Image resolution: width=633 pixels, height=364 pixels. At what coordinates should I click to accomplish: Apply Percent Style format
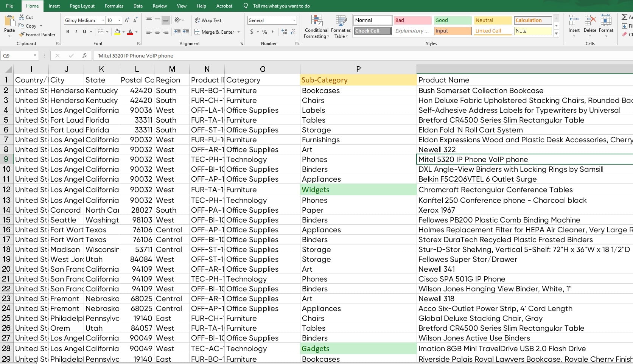click(x=265, y=32)
